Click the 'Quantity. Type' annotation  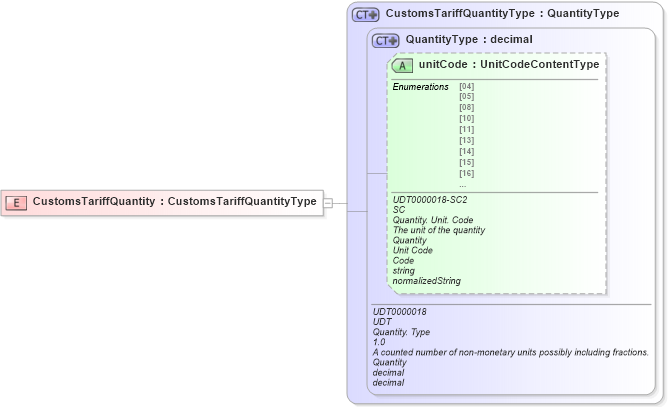(x=401, y=332)
